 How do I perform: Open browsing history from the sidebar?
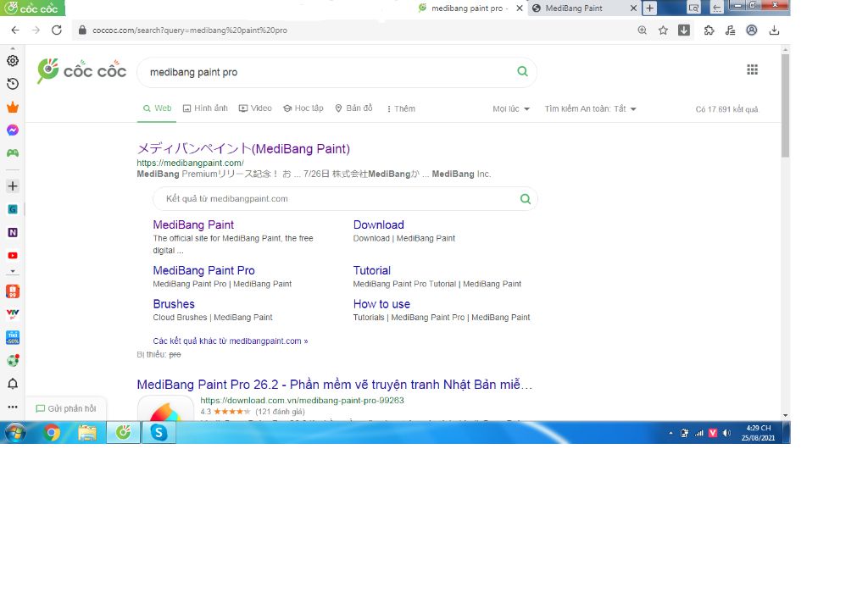pos(13,84)
